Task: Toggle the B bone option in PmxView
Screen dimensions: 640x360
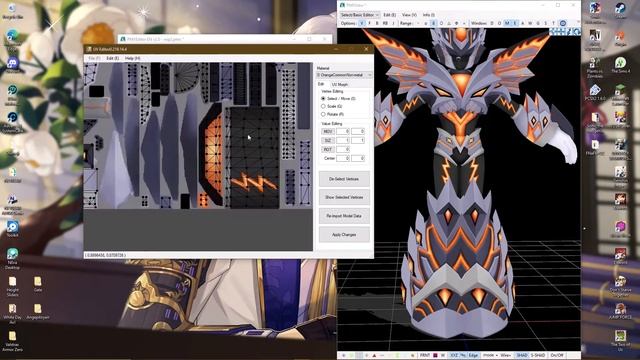Action: [377, 23]
